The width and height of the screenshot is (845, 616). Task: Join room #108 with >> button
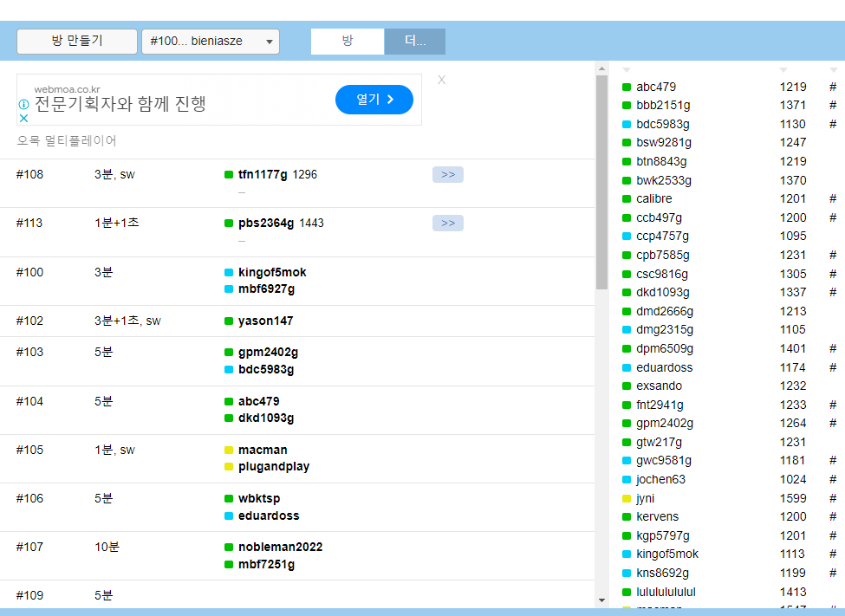coord(448,175)
